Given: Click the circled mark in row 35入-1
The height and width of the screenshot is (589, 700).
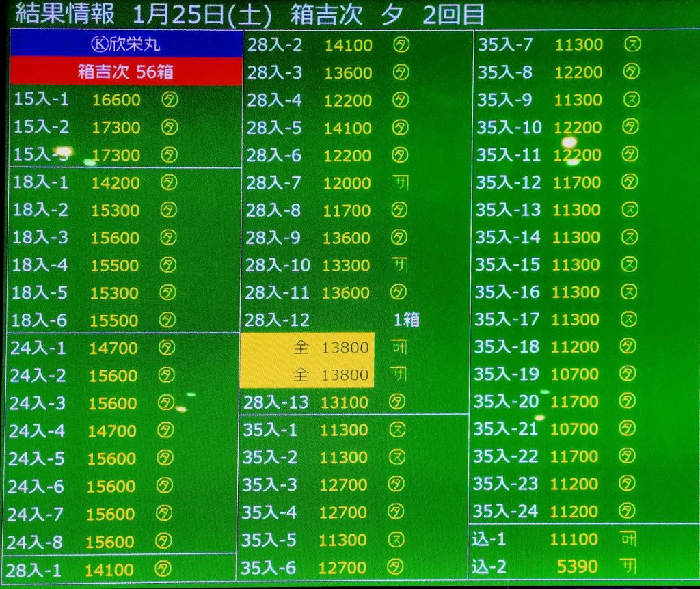Looking at the screenshot, I should [397, 430].
